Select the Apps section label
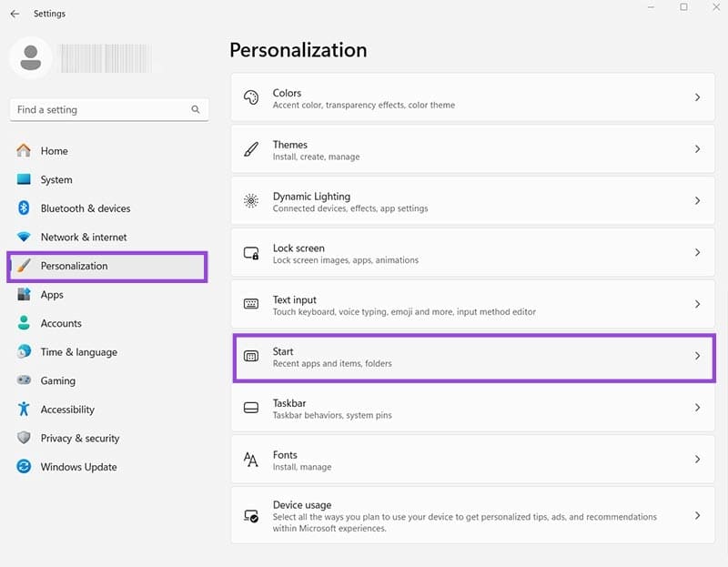The image size is (728, 567). pos(52,295)
